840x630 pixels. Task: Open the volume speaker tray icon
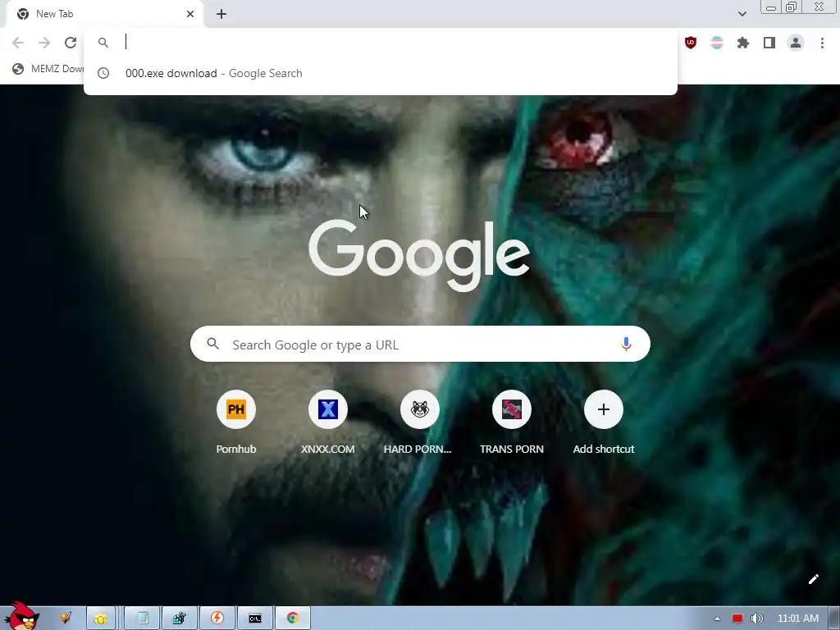(757, 619)
